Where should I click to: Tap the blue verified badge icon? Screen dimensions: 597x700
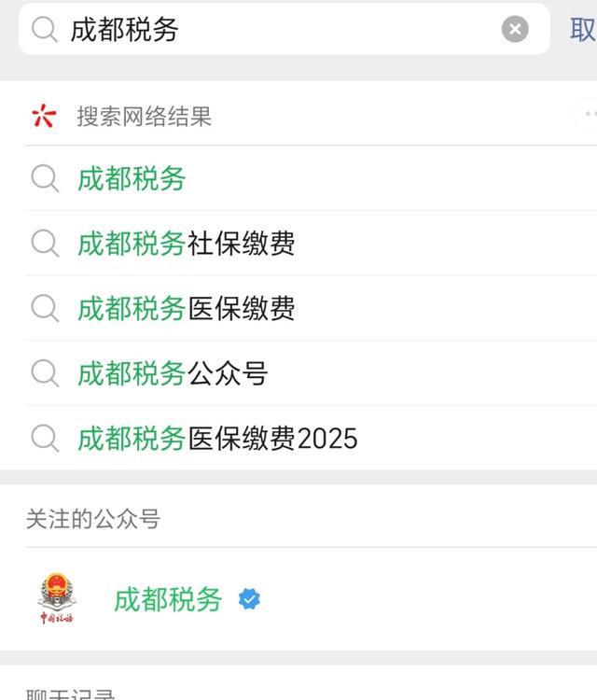249,599
